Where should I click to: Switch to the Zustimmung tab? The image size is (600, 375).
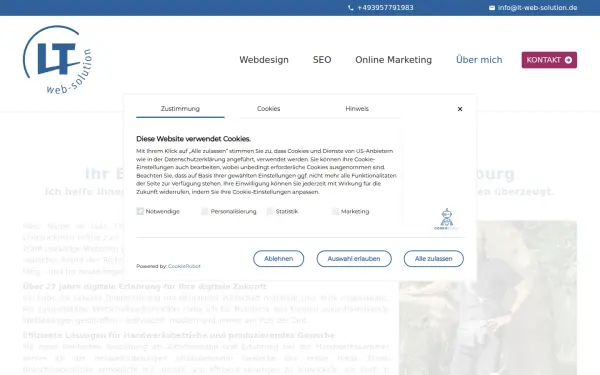click(180, 109)
